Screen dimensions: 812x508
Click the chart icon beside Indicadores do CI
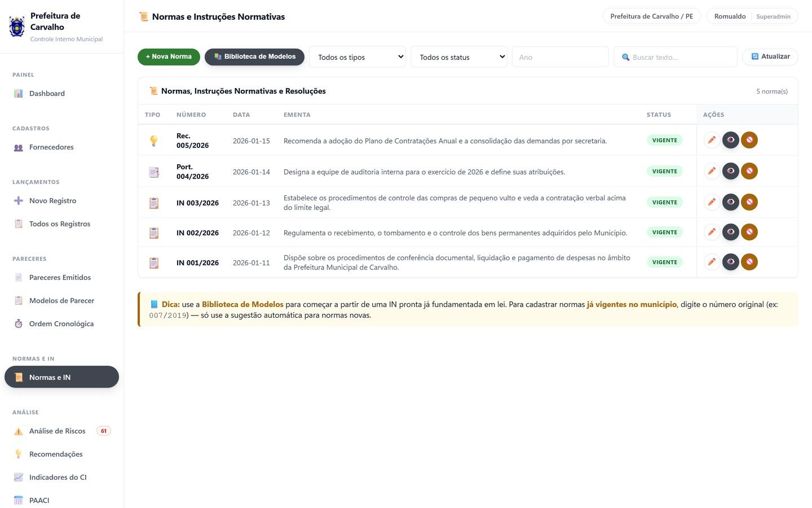19,478
